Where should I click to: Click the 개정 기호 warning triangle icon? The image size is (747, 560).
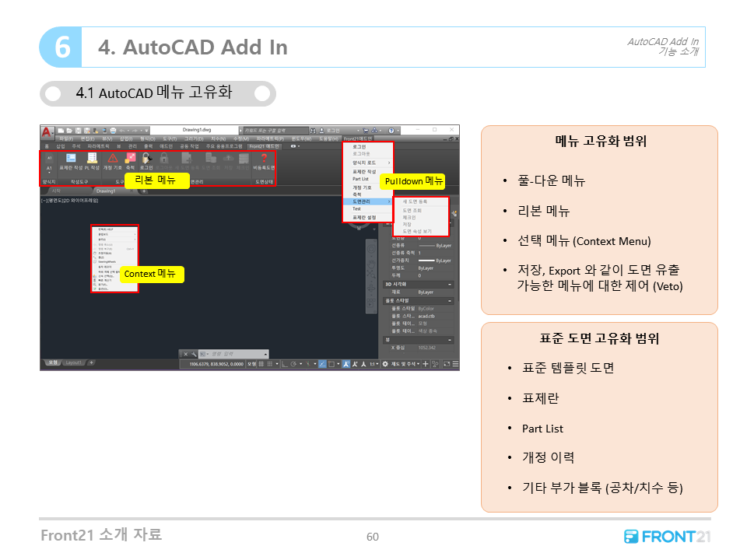112,158
